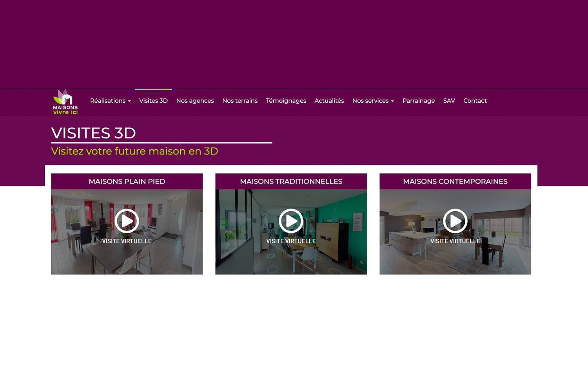This screenshot has height=392, width=588.
Task: Click the Maisons Plain Pied heading
Action: pos(127,181)
